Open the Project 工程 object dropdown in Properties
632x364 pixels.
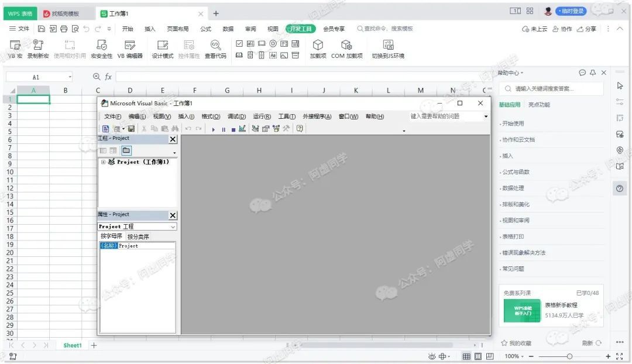pyautogui.click(x=173, y=226)
